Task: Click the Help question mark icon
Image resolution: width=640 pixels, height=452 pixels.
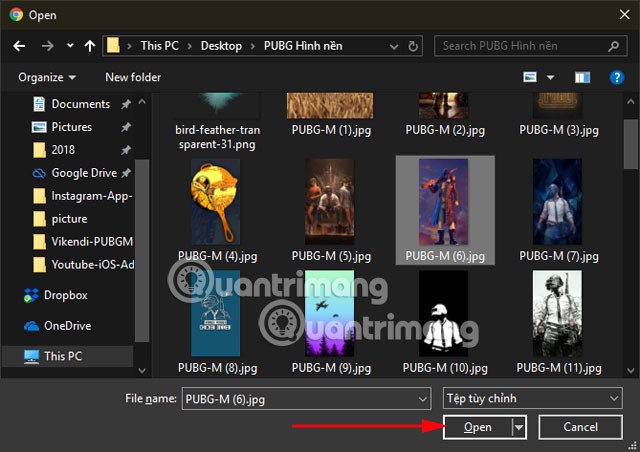Action: (x=618, y=77)
